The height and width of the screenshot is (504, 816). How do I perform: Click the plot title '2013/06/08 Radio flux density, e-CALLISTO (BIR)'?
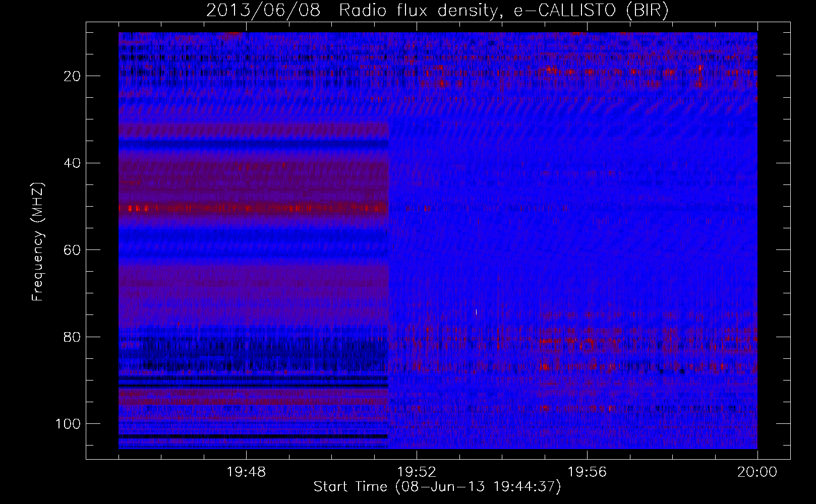(x=437, y=11)
